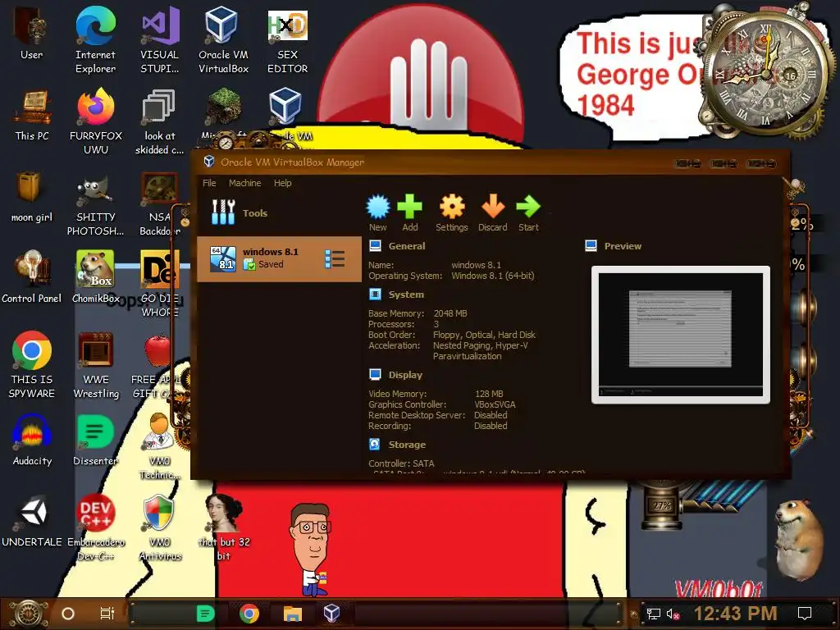Click the Discard saved state arrow
Viewport: 840px width, 630px height.
(x=492, y=212)
